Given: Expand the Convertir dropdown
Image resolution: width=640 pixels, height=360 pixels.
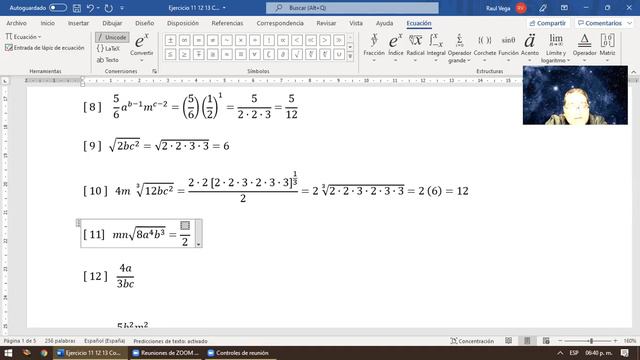Looking at the screenshot, I should point(142,61).
